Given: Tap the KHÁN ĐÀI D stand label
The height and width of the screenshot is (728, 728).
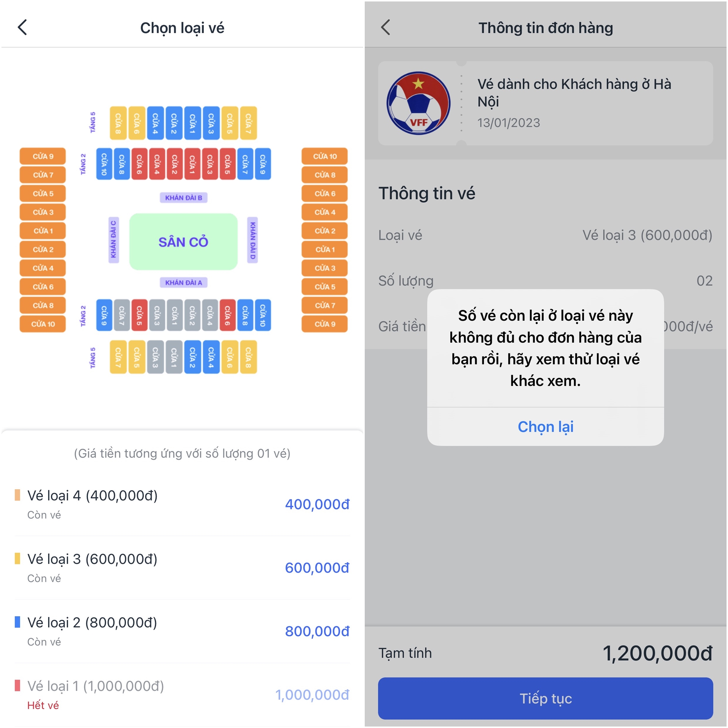Looking at the screenshot, I should point(253,240).
